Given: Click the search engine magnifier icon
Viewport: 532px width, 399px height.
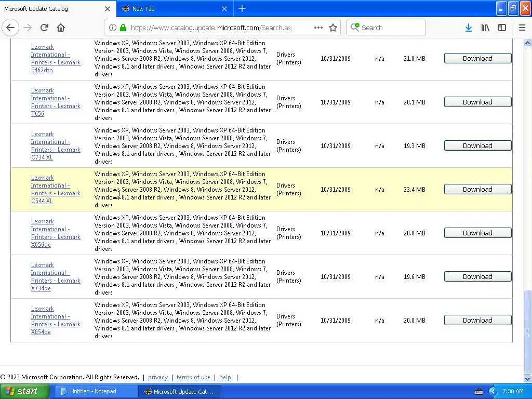Looking at the screenshot, I should click(355, 27).
